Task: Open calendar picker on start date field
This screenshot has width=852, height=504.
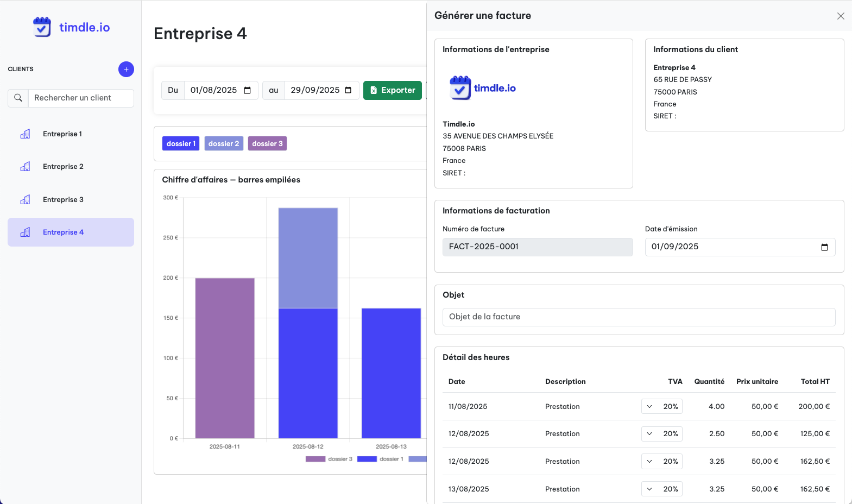Action: (x=248, y=90)
